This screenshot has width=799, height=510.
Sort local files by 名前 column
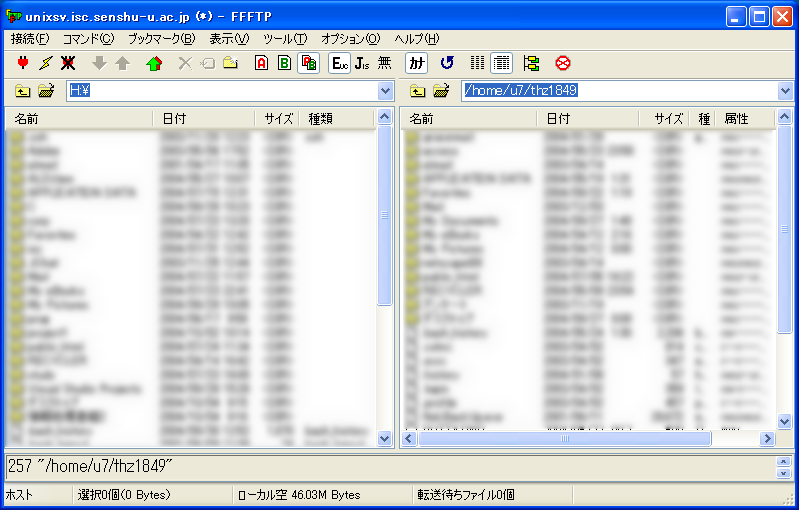[79, 119]
